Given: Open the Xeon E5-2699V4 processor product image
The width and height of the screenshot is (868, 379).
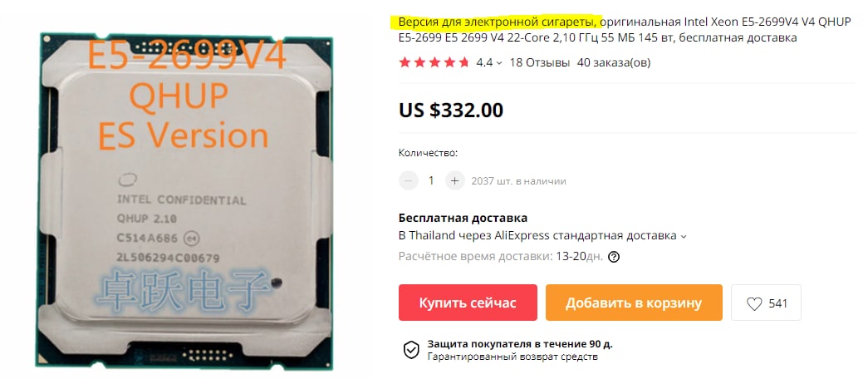Looking at the screenshot, I should (185, 200).
